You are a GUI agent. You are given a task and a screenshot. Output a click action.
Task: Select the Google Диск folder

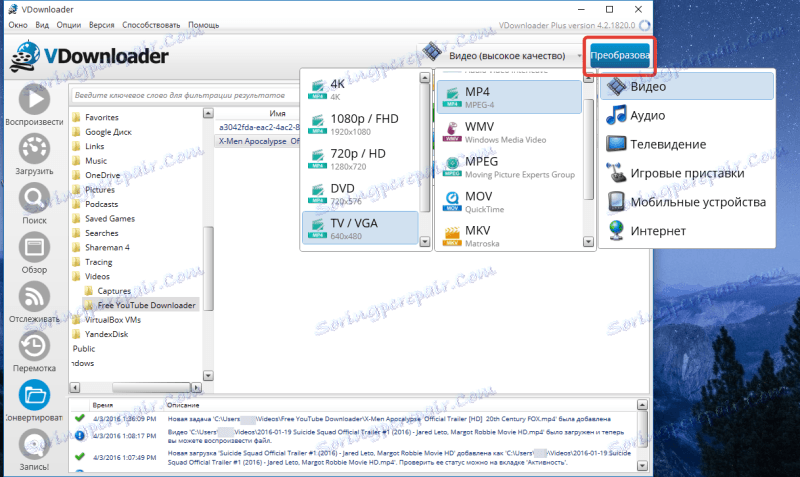pyautogui.click(x=108, y=132)
